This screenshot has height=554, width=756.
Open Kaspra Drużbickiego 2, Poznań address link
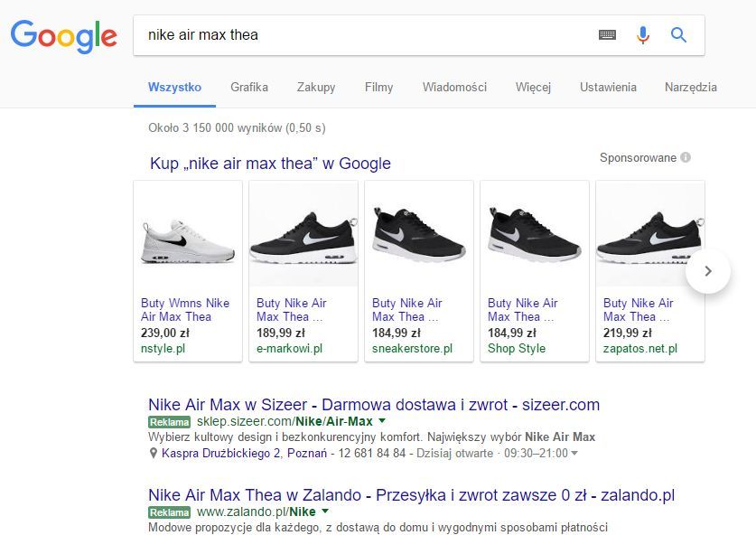tap(244, 453)
